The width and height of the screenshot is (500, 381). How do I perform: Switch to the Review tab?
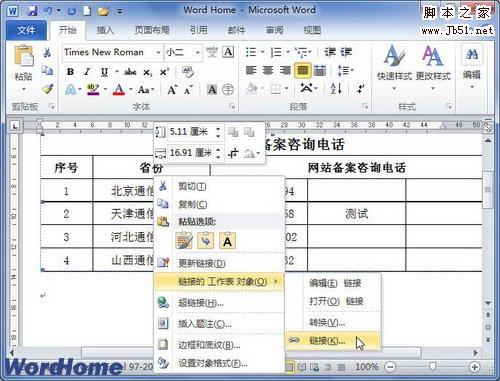click(x=274, y=30)
